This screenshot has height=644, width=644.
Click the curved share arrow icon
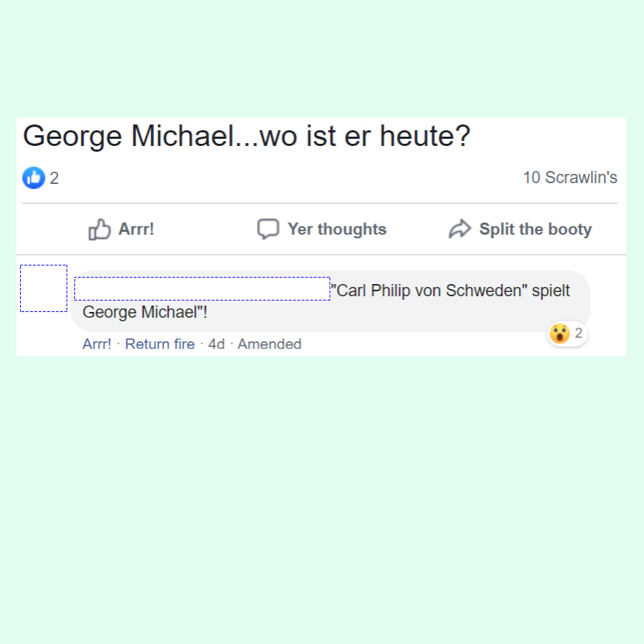tap(459, 229)
